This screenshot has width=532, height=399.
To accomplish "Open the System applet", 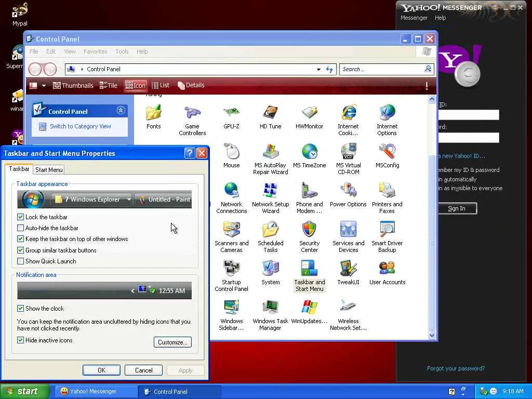I will tap(270, 273).
